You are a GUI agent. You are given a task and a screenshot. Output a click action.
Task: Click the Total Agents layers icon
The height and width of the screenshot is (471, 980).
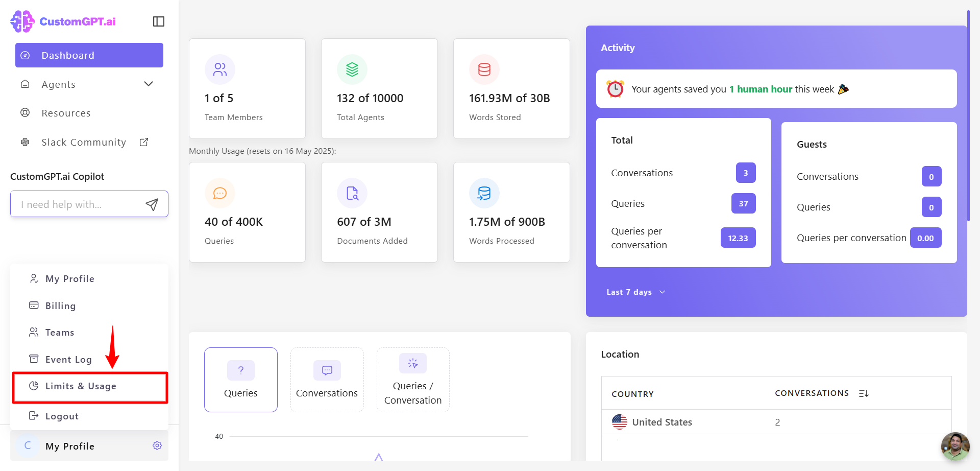click(352, 69)
